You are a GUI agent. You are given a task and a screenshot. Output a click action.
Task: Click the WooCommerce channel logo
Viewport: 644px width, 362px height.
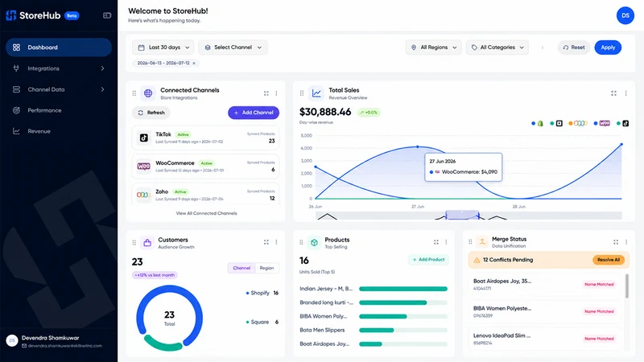point(144,167)
